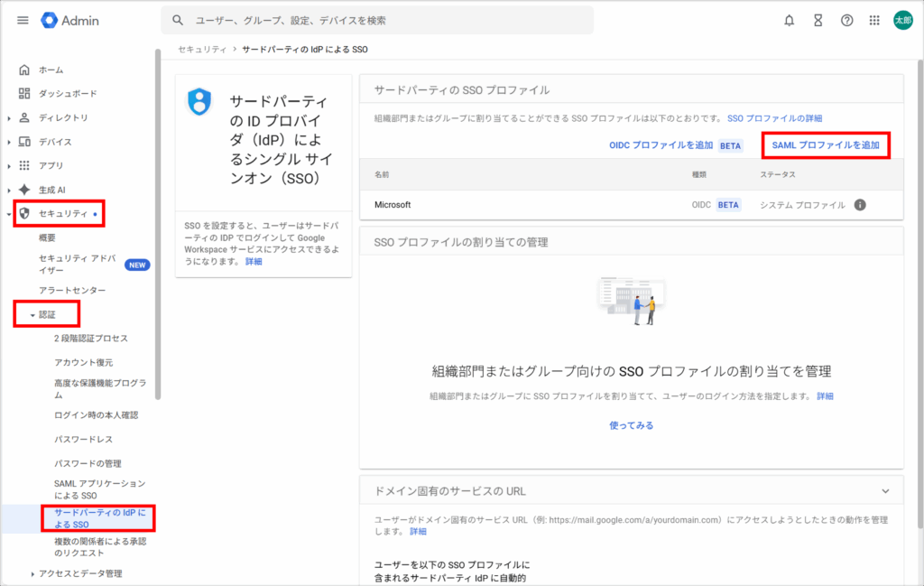The image size is (924, 586).
Task: Click the セキュリティ breadcrumb link
Action: (x=202, y=50)
